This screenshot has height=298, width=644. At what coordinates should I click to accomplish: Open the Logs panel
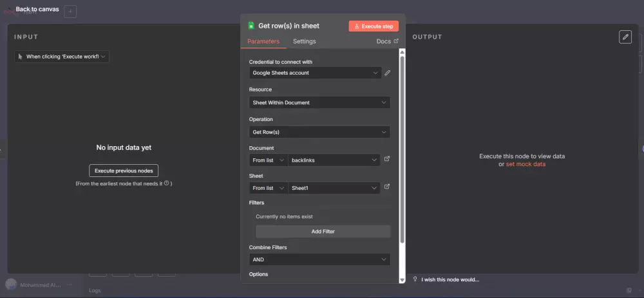click(x=95, y=291)
